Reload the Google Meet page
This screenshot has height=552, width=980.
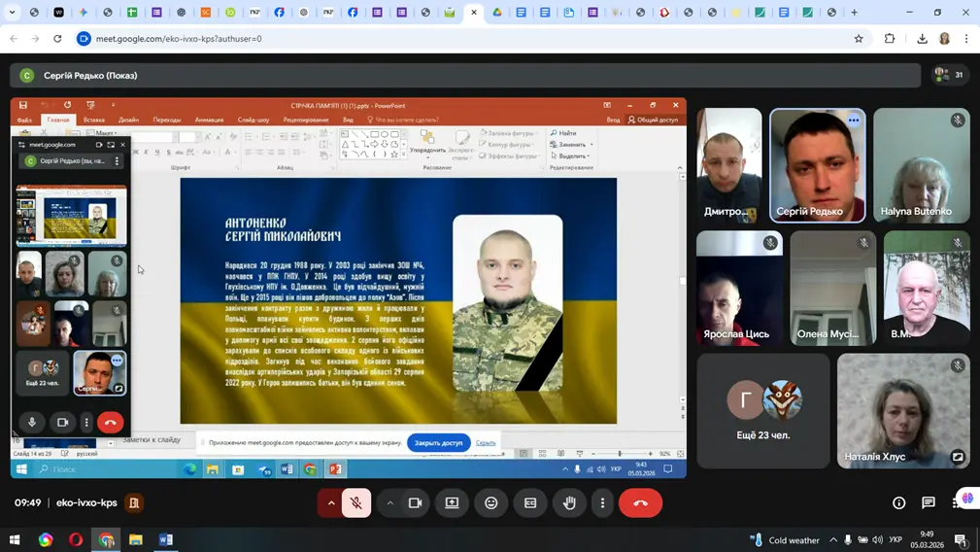point(57,39)
